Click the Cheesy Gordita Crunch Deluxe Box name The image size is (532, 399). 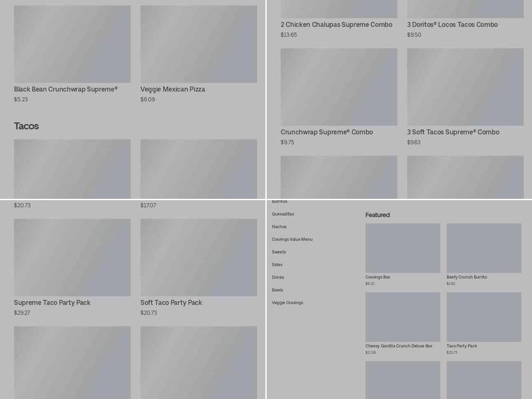[398, 346]
